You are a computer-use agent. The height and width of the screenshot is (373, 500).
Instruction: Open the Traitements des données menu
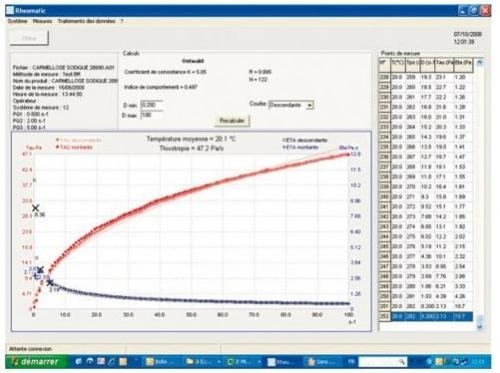point(86,21)
